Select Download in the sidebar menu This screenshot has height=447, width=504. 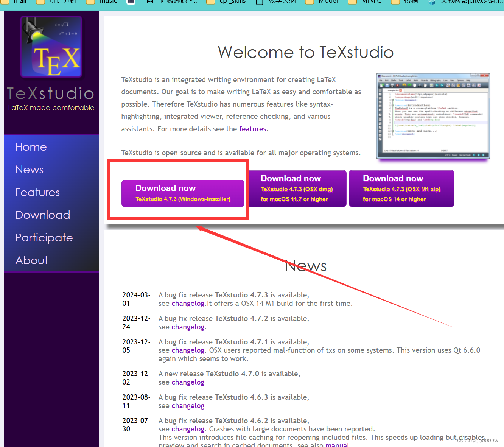(x=43, y=215)
